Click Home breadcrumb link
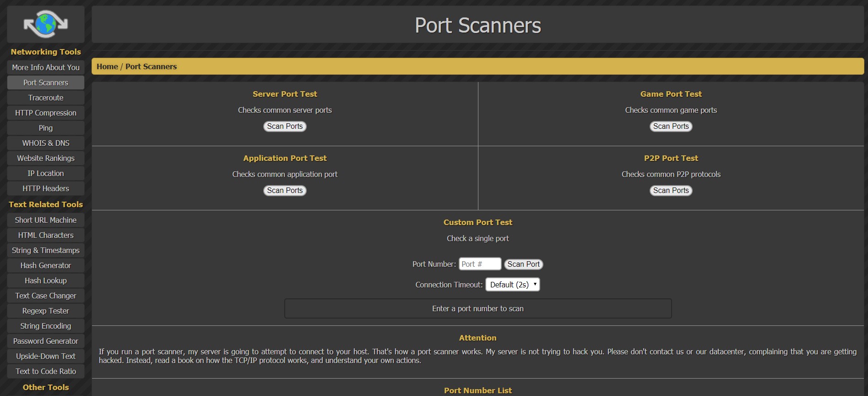 pos(107,66)
